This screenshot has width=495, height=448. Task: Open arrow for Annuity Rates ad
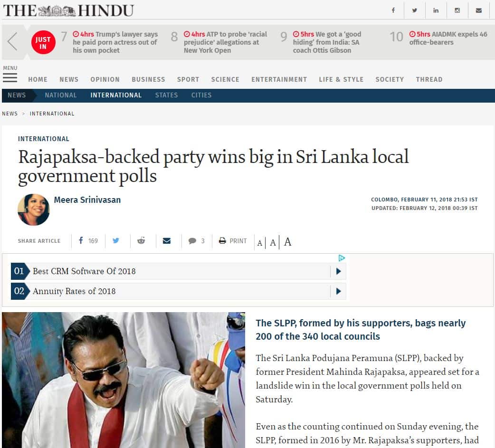(338, 291)
